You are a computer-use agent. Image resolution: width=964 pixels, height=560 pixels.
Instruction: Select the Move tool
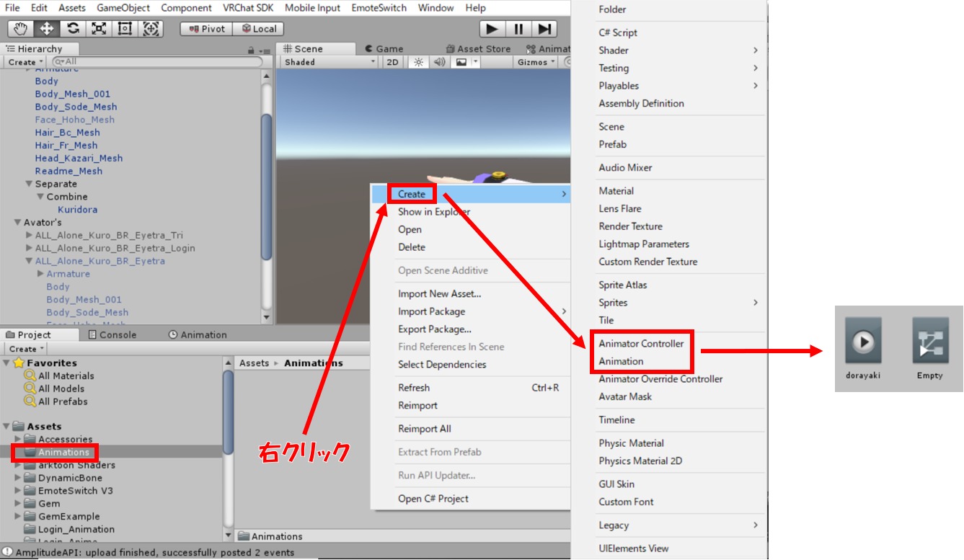tap(47, 29)
